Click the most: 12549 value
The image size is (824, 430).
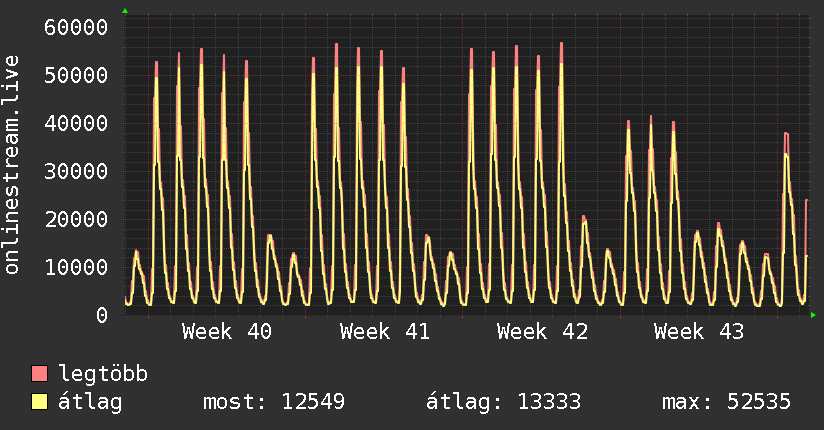click(x=274, y=402)
